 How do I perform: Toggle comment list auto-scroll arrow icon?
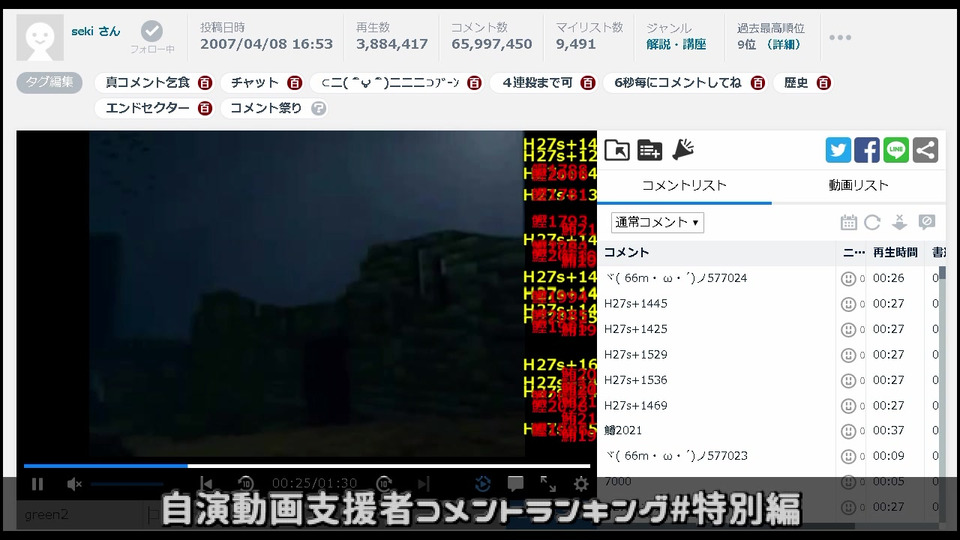click(899, 222)
